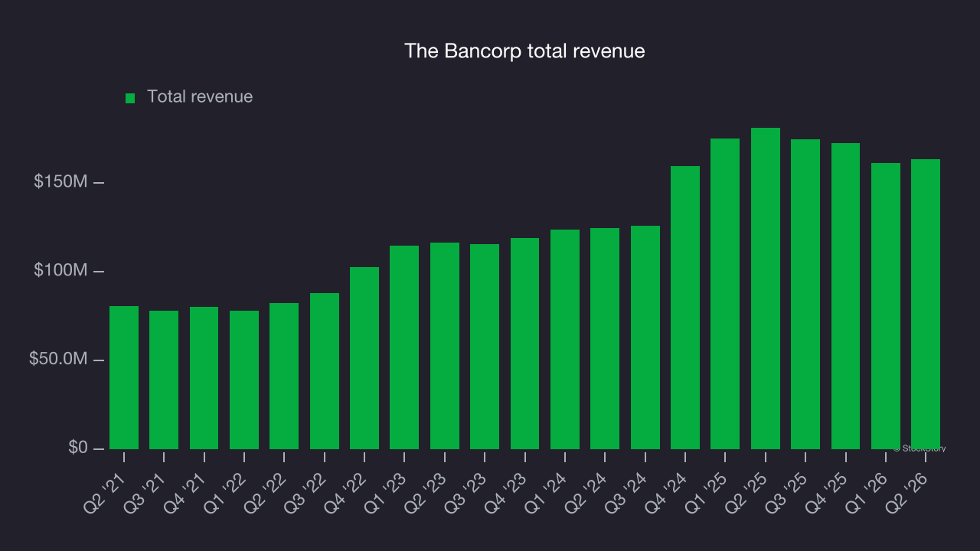Click the $150M y-axis label
980x551 pixels.
coord(60,182)
